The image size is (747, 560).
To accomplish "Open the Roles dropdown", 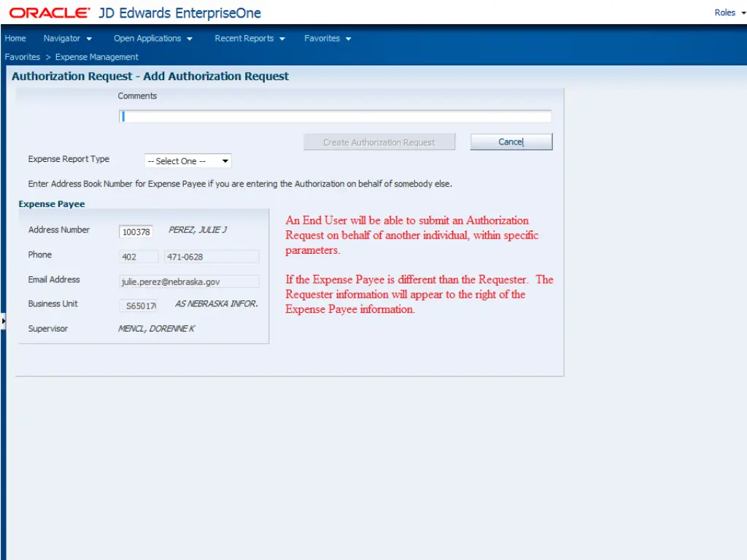I will (729, 13).
